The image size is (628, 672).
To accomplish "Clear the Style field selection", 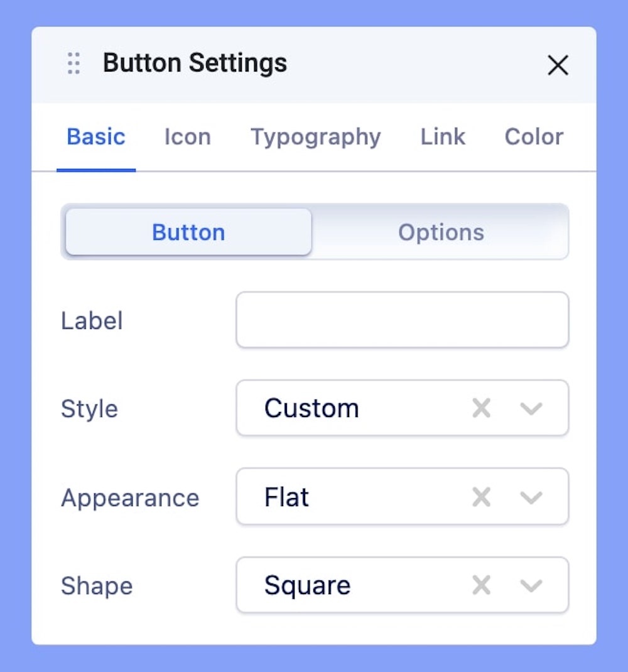I will tap(481, 408).
